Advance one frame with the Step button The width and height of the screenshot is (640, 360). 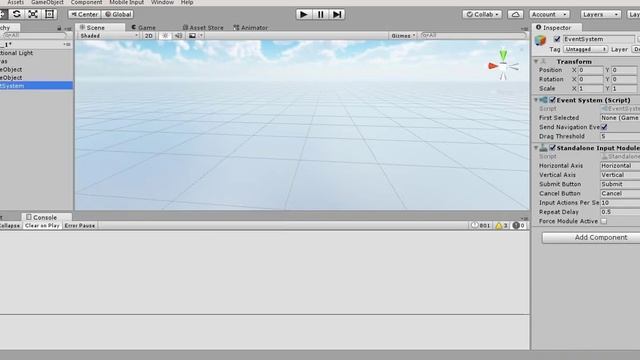[x=337, y=14]
